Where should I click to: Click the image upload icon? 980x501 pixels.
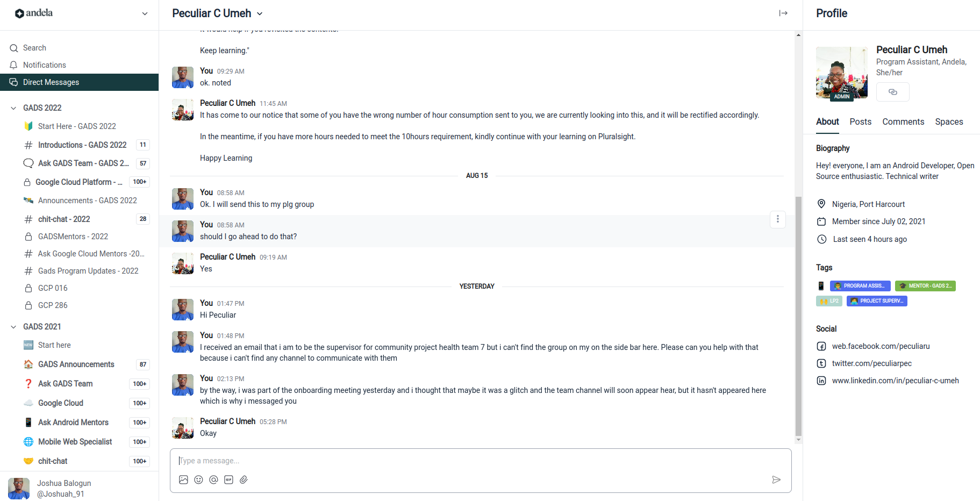point(183,479)
